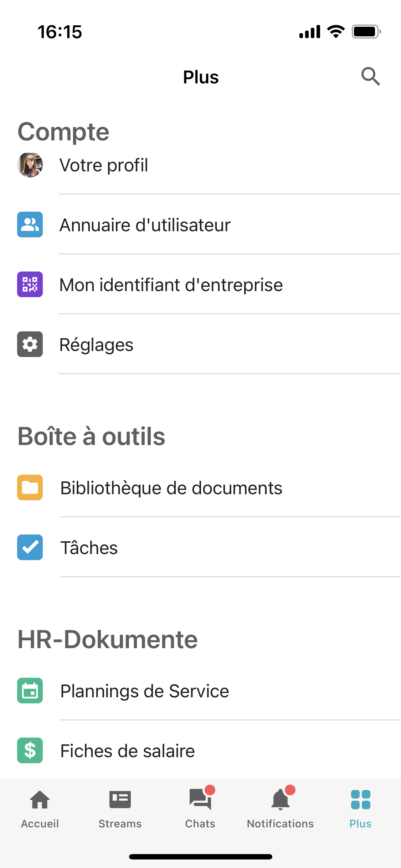Tap the blue checkmark Tâches icon
The height and width of the screenshot is (868, 401).
pos(30,547)
